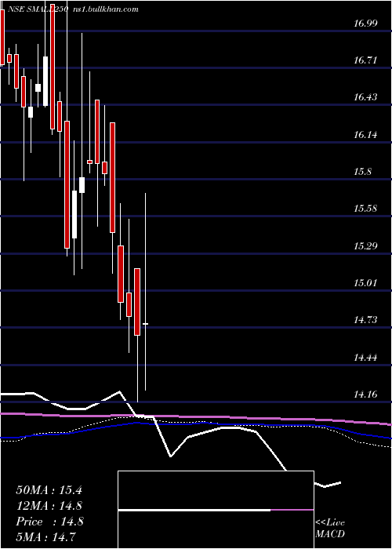Click the <<Live MACD label
392x549 pixels.
point(330,529)
